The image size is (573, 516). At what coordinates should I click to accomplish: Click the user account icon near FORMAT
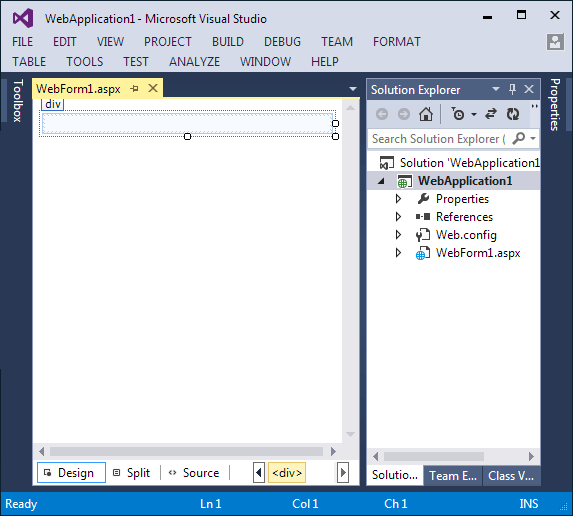tap(555, 42)
